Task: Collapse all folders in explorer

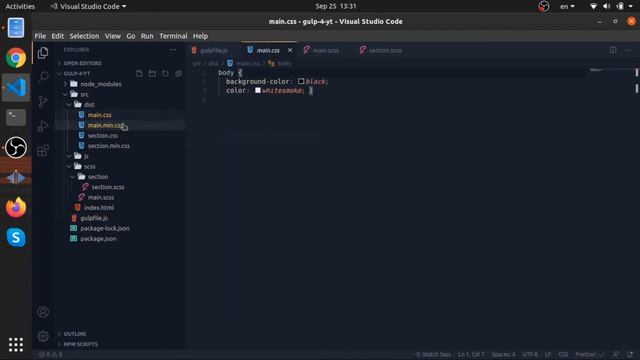Action: point(178,73)
